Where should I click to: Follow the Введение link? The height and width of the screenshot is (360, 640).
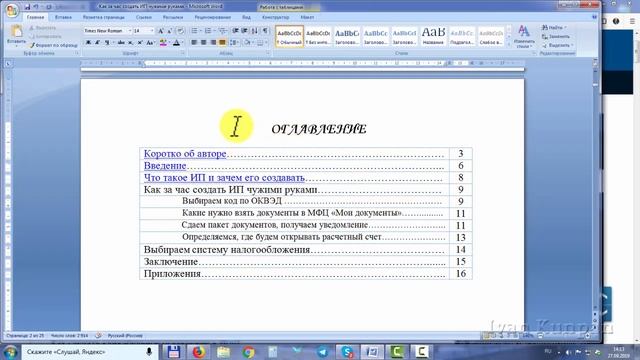(165, 165)
